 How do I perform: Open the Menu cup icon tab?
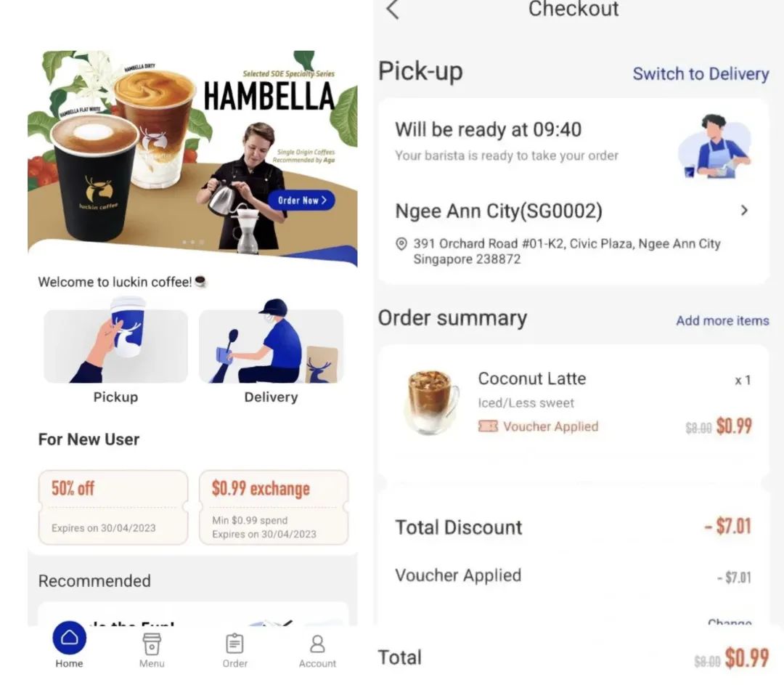click(x=152, y=644)
